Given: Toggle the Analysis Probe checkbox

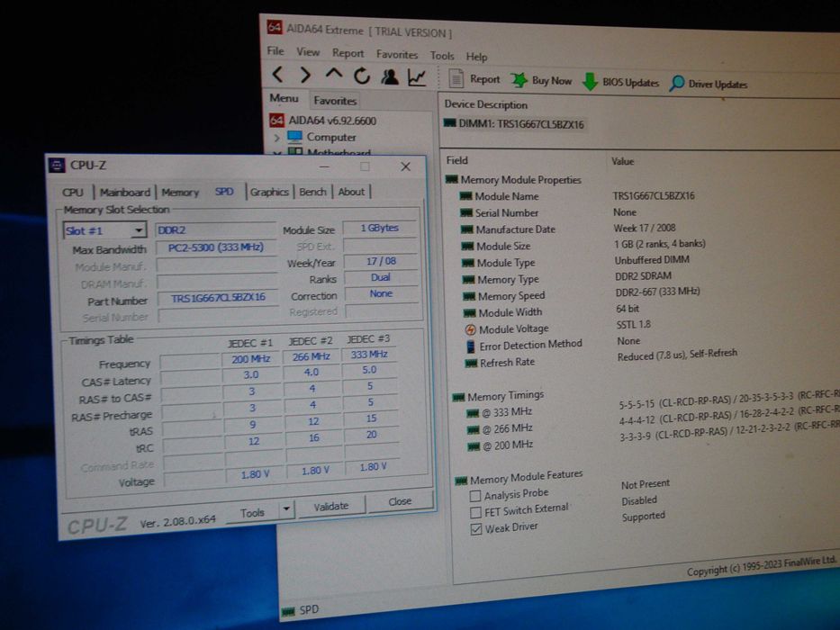Looking at the screenshot, I should tap(474, 496).
